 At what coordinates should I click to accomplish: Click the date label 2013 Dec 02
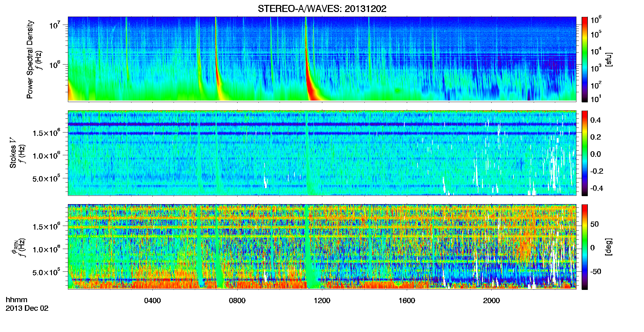[x=27, y=308]
